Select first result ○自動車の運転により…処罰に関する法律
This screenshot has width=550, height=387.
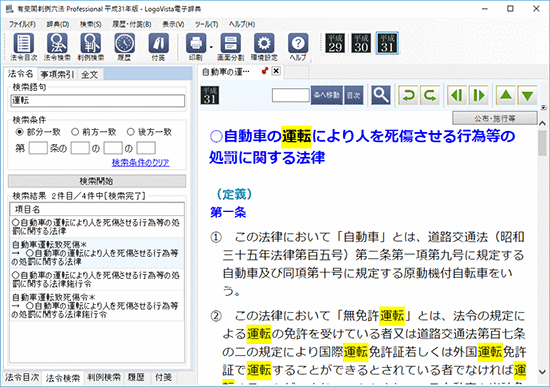pos(97,227)
